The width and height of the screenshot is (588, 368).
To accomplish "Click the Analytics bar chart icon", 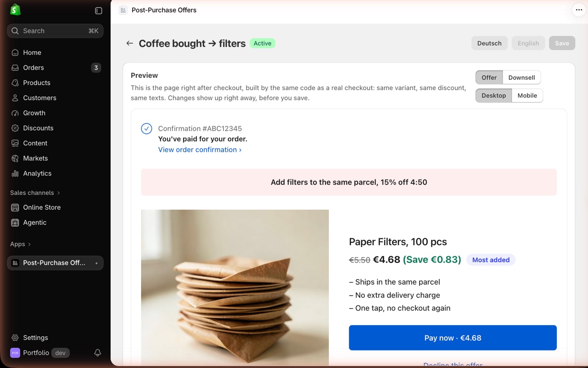I will (x=15, y=173).
